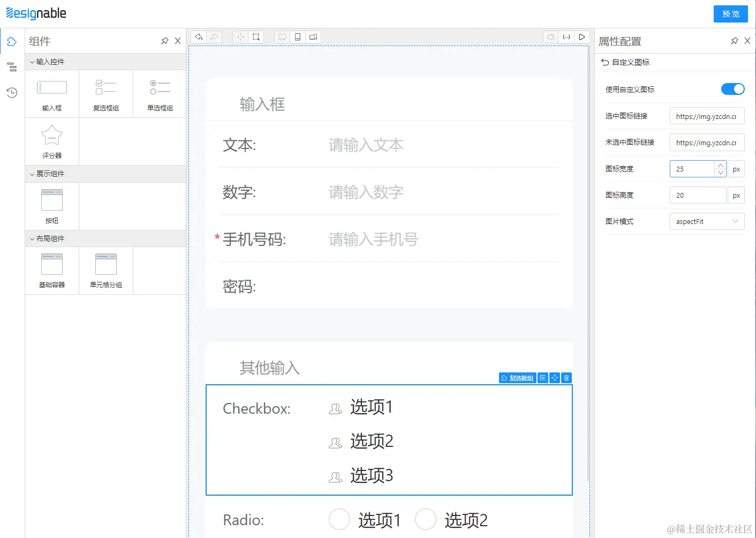Switch to the 组件 panel
Viewport: 756px width, 538px height.
[x=12, y=41]
